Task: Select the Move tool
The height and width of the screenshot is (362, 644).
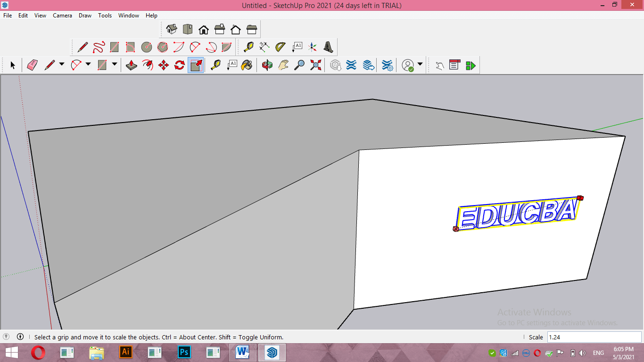Action: point(164,65)
